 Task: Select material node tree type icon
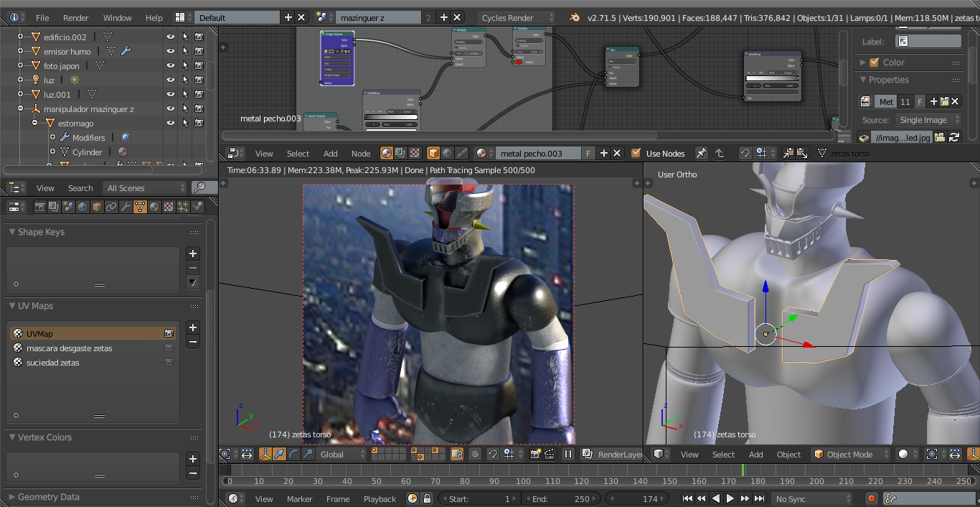(x=387, y=153)
